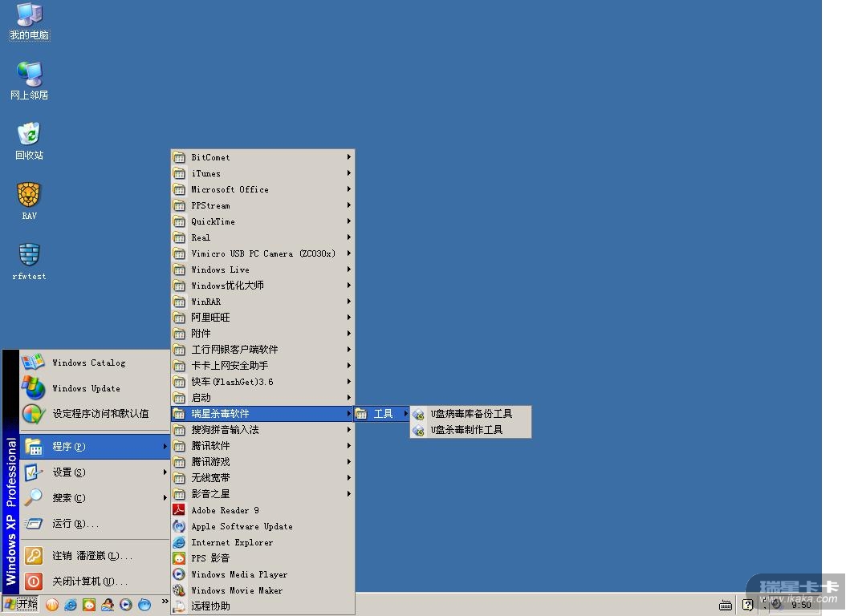Image resolution: width=854 pixels, height=616 pixels.
Task: Open the 程序(P) programs menu item
Action: click(95, 446)
